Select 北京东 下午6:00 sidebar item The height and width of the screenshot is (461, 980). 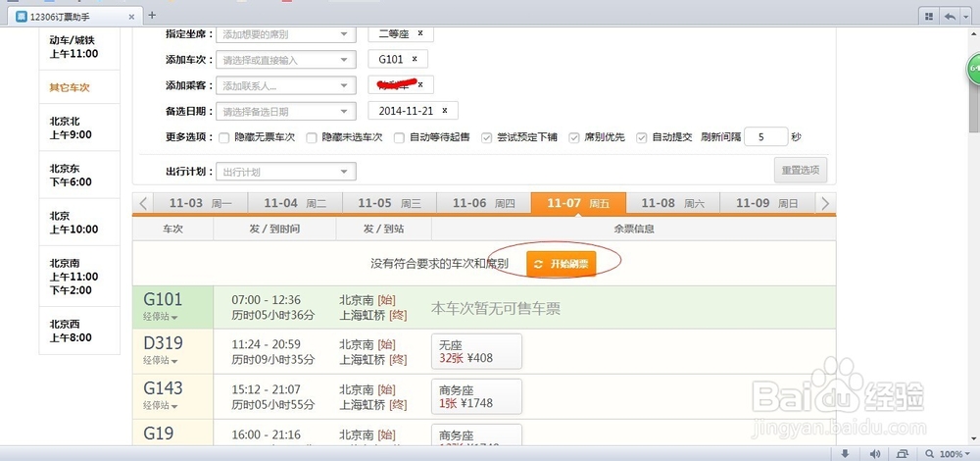[x=79, y=176]
